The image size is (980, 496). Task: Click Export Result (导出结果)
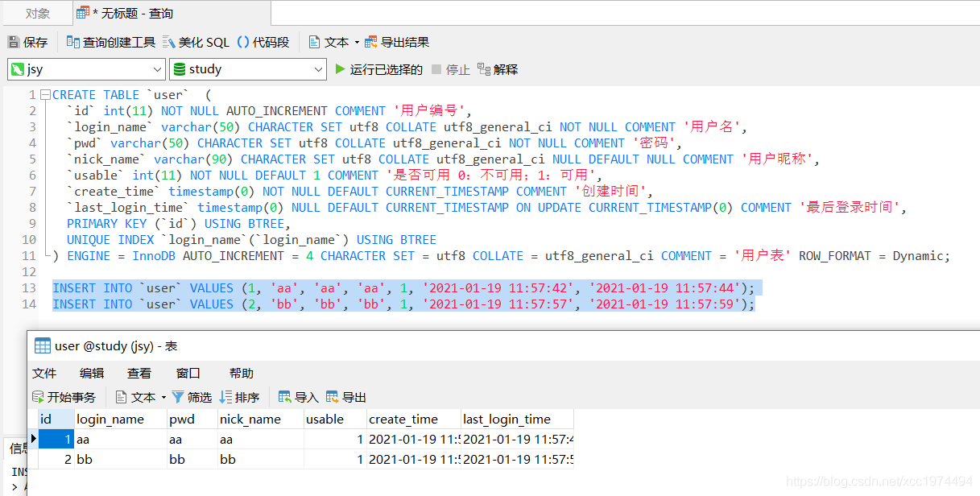397,42
